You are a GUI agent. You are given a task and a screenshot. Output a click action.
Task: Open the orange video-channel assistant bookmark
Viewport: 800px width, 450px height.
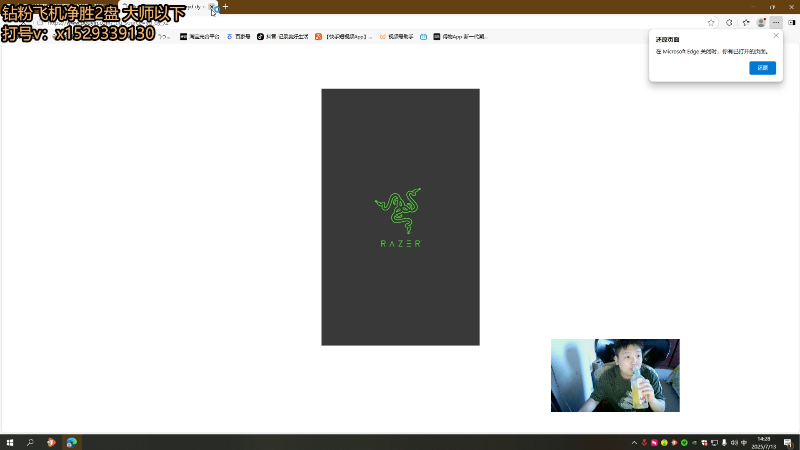[396, 37]
